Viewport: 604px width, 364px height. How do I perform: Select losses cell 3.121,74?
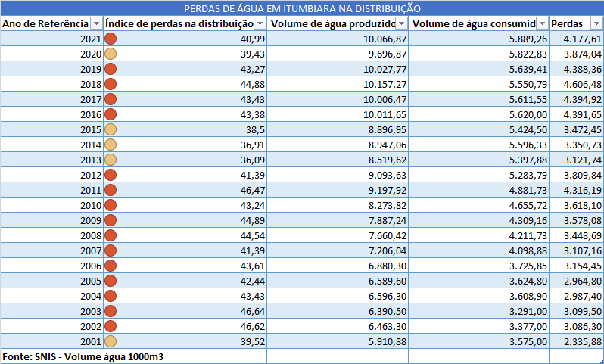click(576, 160)
